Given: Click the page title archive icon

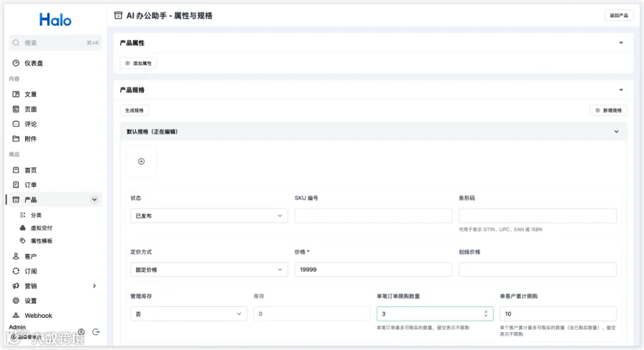Looking at the screenshot, I should [118, 16].
